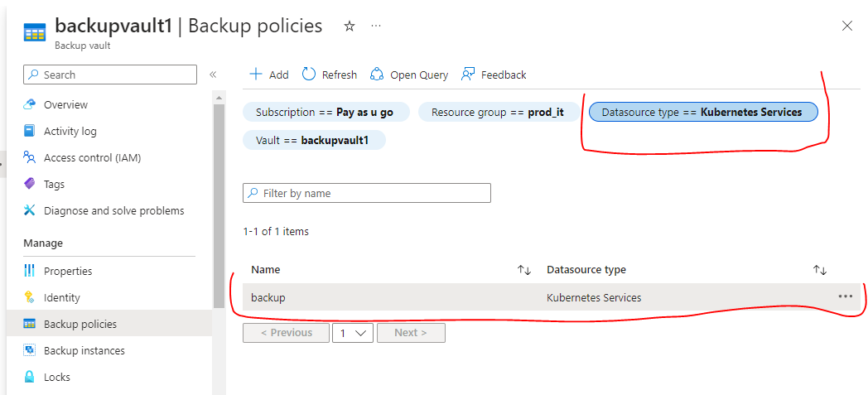Click the Activity log icon
868x395 pixels.
click(x=29, y=131)
